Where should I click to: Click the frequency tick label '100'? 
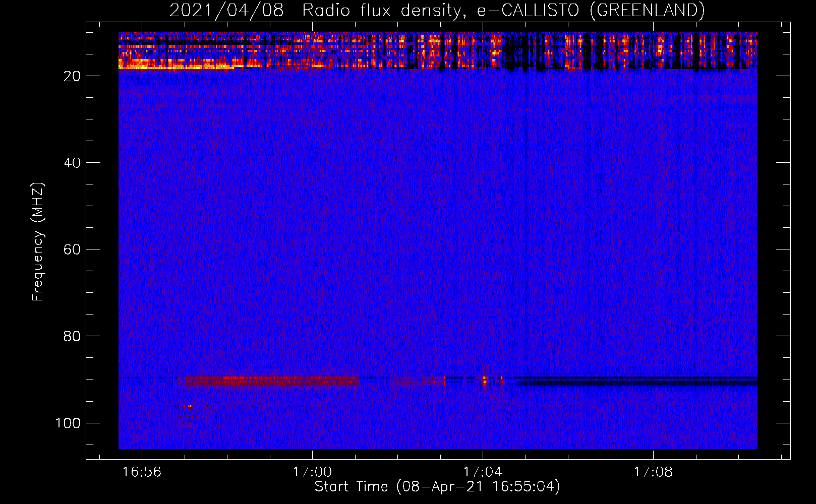pos(68,423)
